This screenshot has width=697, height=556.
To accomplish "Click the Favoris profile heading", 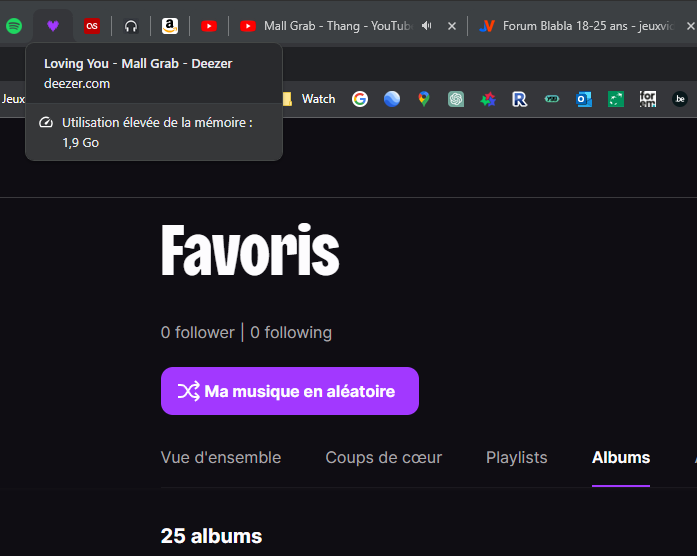I will (250, 250).
